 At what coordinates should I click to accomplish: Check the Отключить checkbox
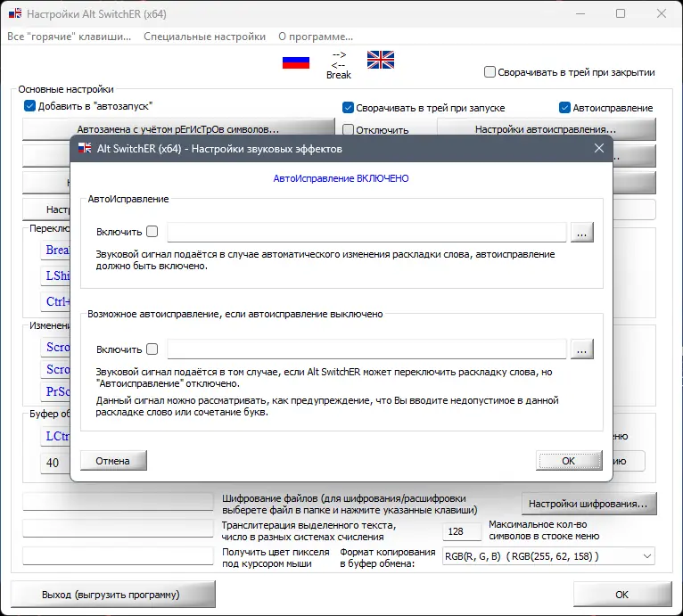[348, 129]
